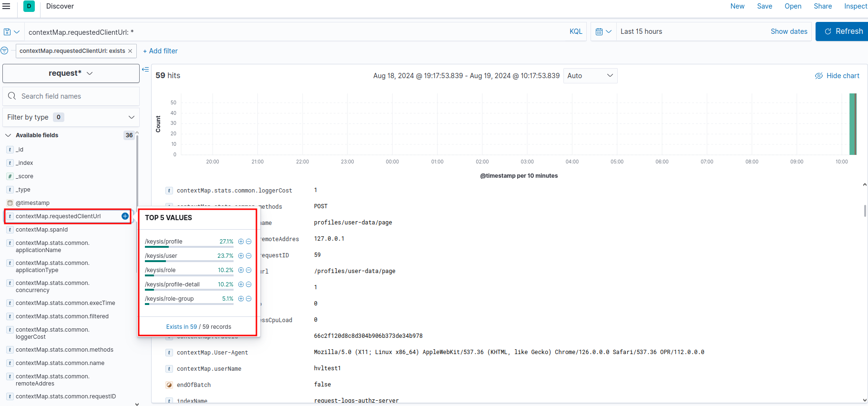Click the 127.0.0.1 remote address value
Screen dimensions: 868x406
(329, 239)
